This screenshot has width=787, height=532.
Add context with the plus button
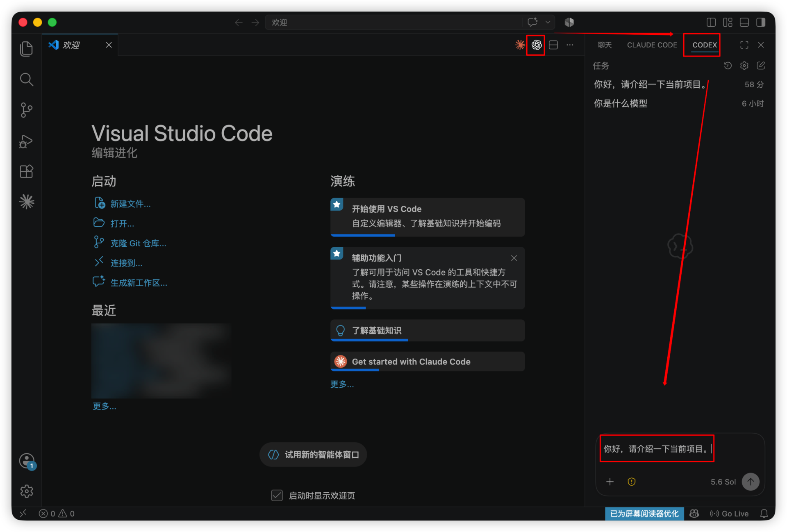coord(610,482)
